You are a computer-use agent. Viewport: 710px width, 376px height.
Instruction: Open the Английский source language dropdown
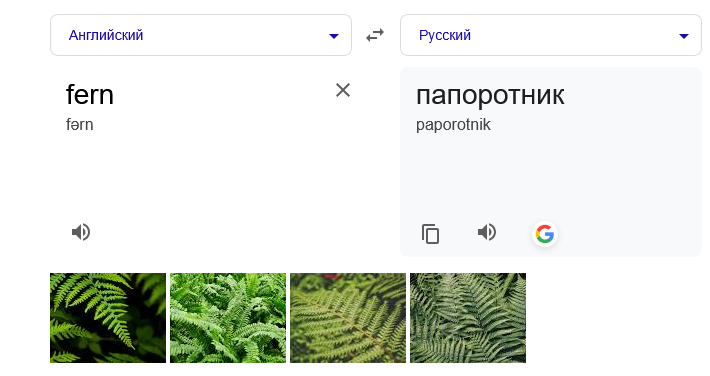pos(201,35)
